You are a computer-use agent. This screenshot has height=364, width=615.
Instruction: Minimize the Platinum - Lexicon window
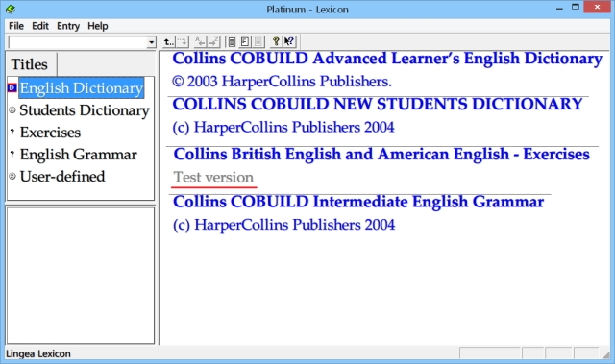(x=559, y=8)
